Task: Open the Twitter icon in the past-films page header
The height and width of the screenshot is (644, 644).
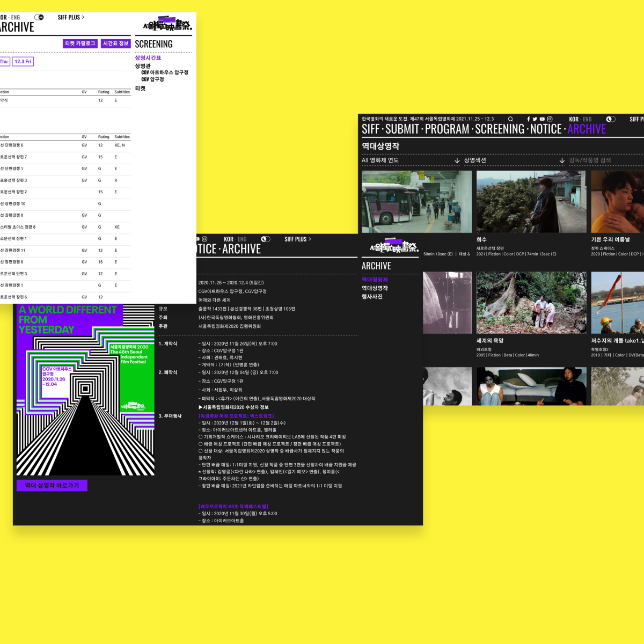Action: tap(535, 119)
